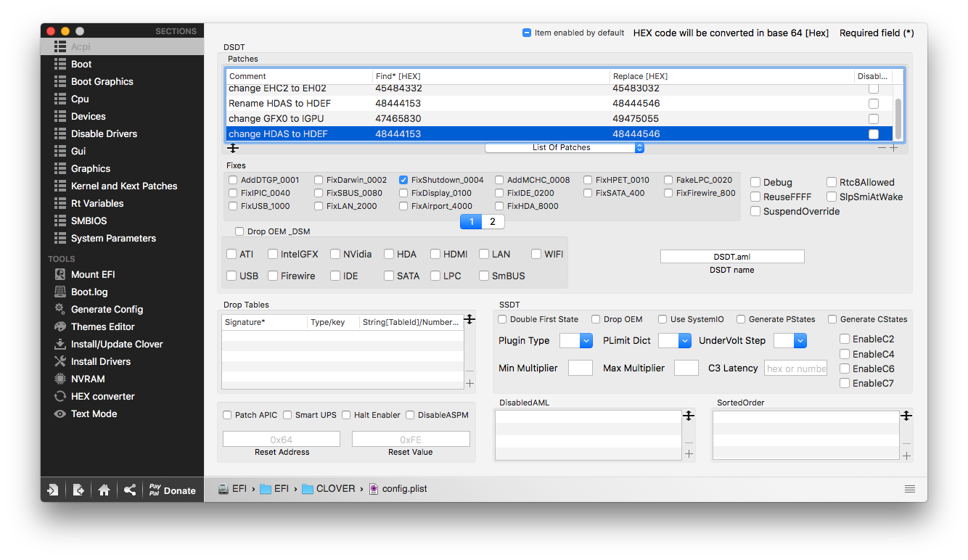Click the share icon in bottom toolbar
This screenshot has width=968, height=560.
[130, 490]
